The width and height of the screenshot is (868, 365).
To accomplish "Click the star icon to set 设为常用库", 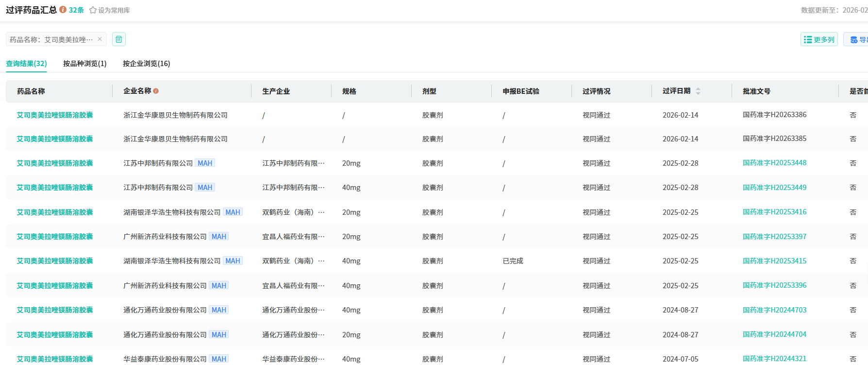I will point(93,10).
